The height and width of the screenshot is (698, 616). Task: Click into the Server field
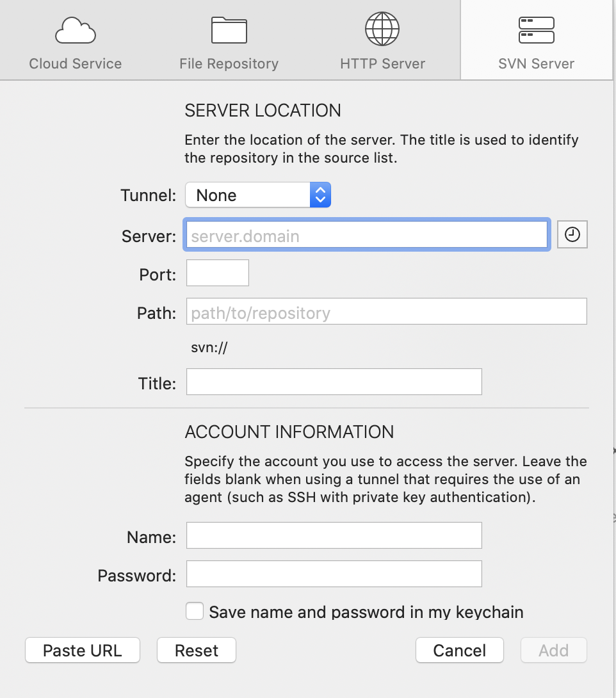point(367,234)
